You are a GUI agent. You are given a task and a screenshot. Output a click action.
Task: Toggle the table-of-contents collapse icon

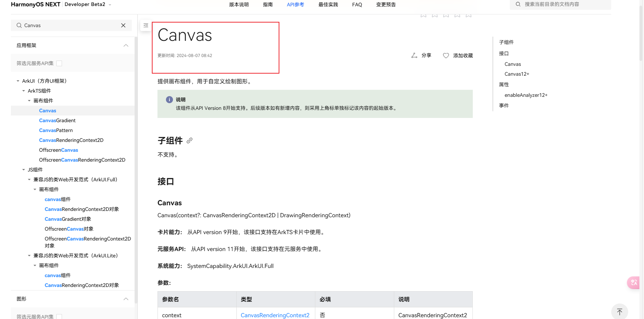coord(146,25)
